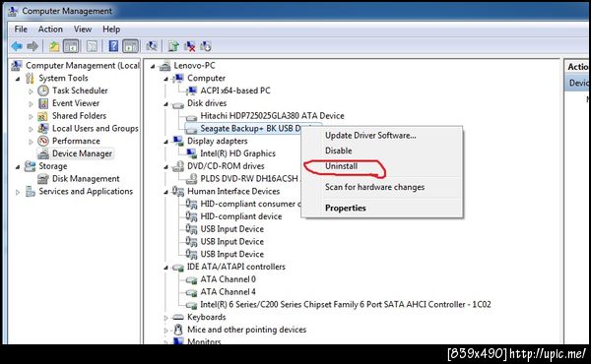This screenshot has height=364, width=591.
Task: Open the Action menu
Action: (50, 29)
